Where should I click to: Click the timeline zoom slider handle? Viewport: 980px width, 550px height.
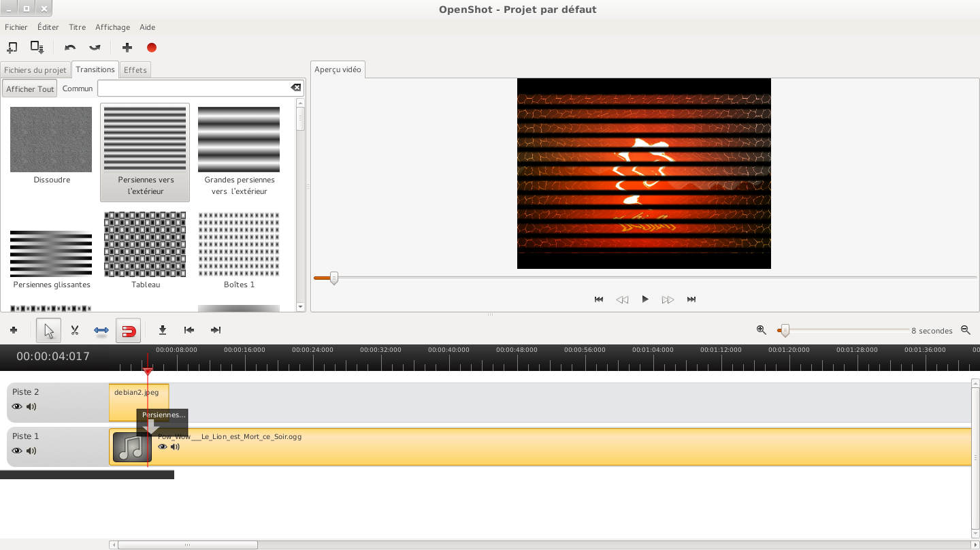[785, 331]
